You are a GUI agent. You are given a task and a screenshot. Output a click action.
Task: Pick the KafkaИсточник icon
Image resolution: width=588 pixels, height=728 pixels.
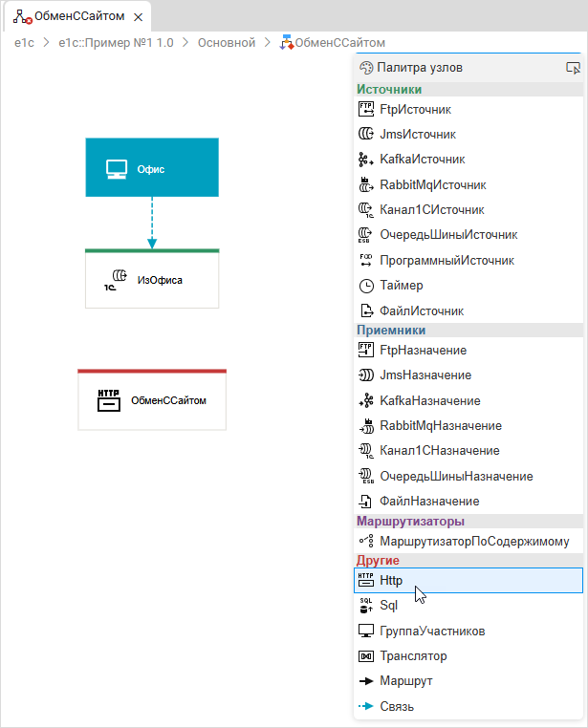point(366,160)
